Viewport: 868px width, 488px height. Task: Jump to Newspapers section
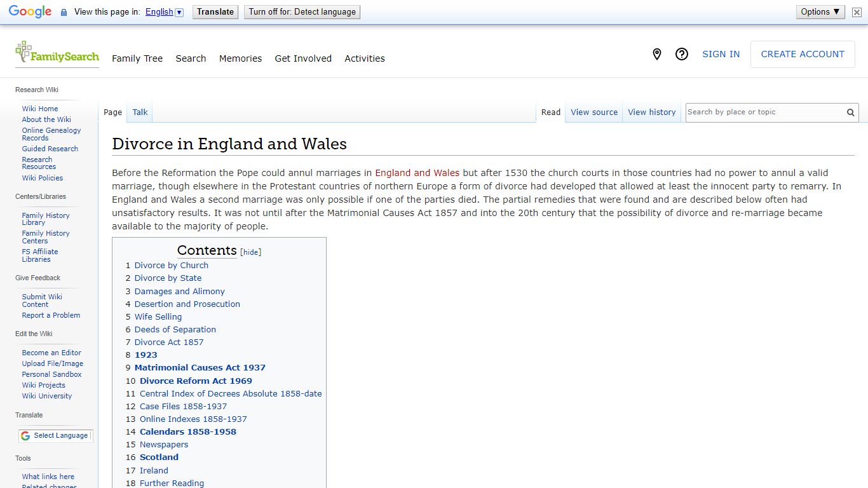click(164, 444)
